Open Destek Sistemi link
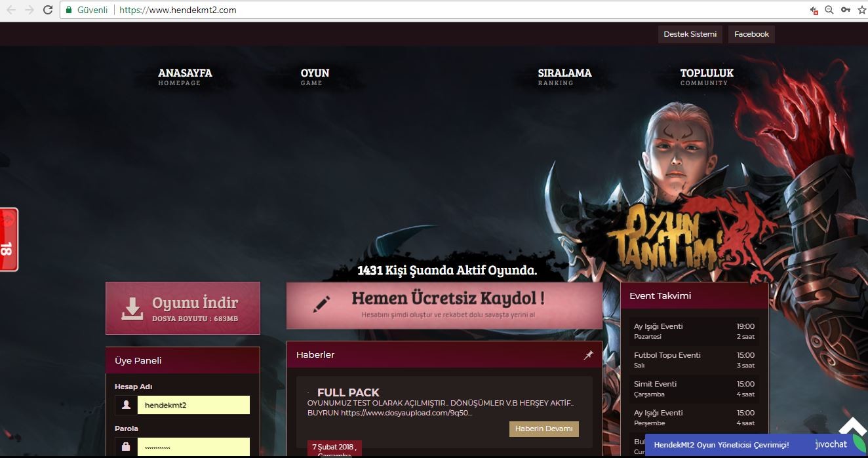868x458 pixels. (x=690, y=34)
